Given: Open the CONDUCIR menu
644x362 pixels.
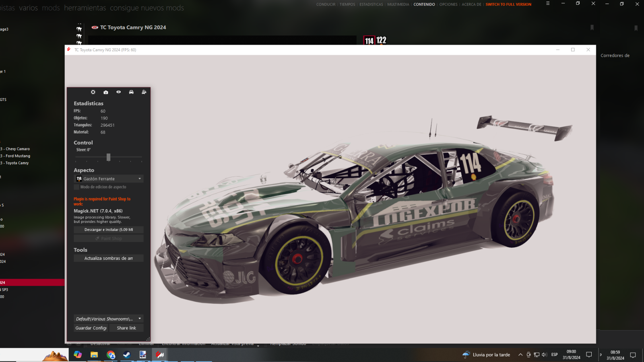Looking at the screenshot, I should click(x=326, y=4).
